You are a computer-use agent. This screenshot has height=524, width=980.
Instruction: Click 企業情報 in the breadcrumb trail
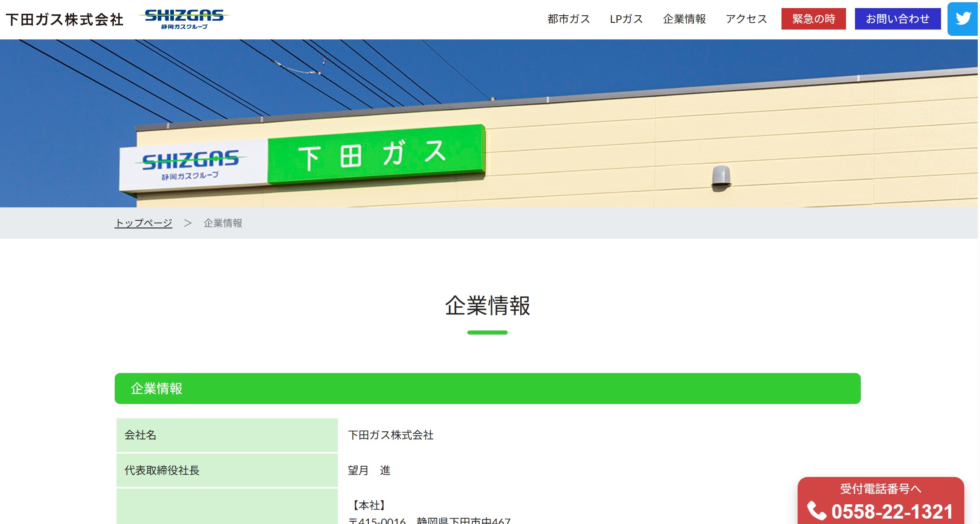223,223
